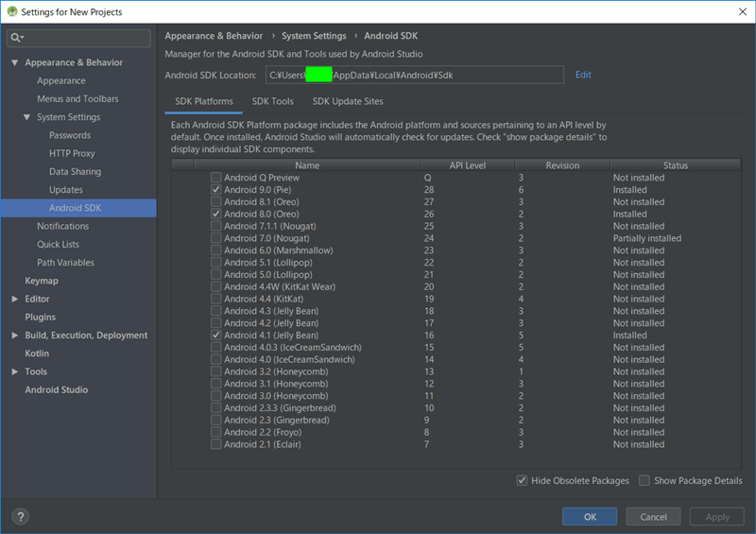
Task: Enable Show Package Details checkbox
Action: pos(644,480)
